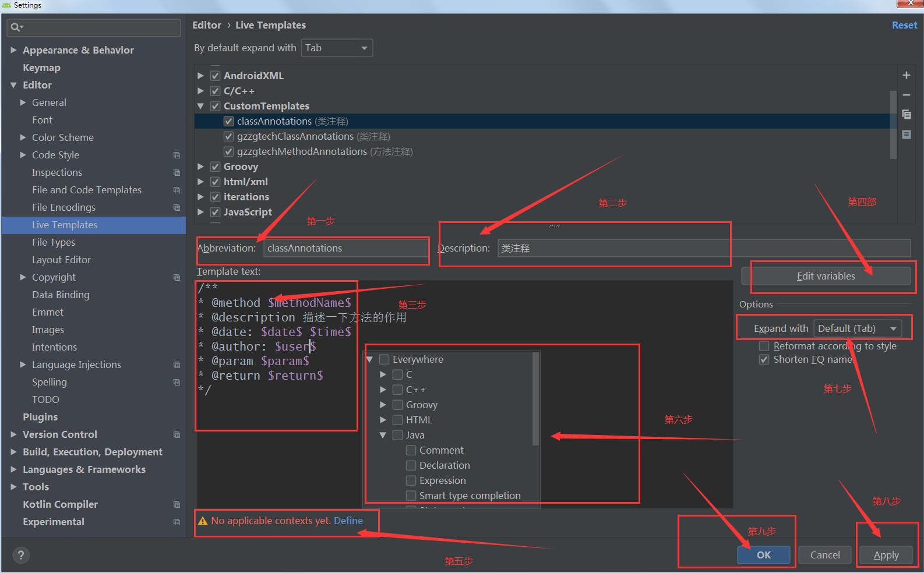Enable Reformat according to style checkbox

[764, 346]
